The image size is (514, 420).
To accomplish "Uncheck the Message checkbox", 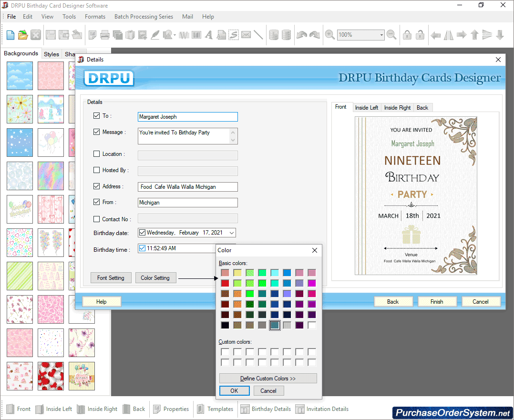I will tap(96, 132).
